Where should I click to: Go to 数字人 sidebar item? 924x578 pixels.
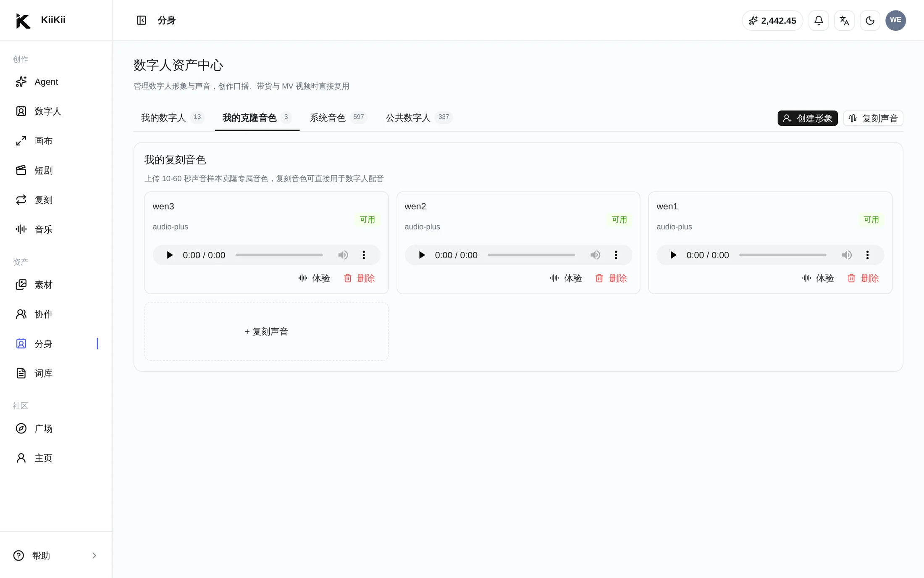pos(56,111)
